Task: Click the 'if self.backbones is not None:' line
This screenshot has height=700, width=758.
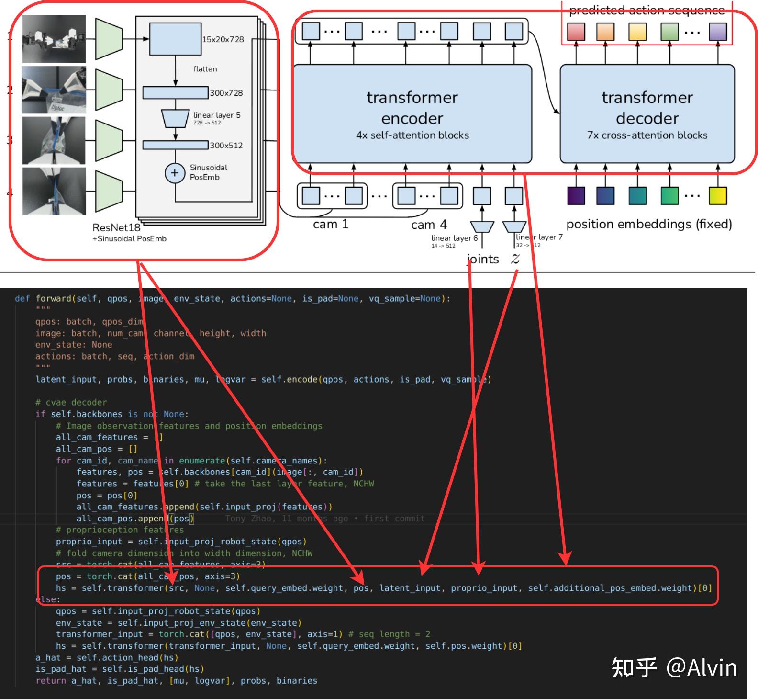Action: click(x=112, y=414)
